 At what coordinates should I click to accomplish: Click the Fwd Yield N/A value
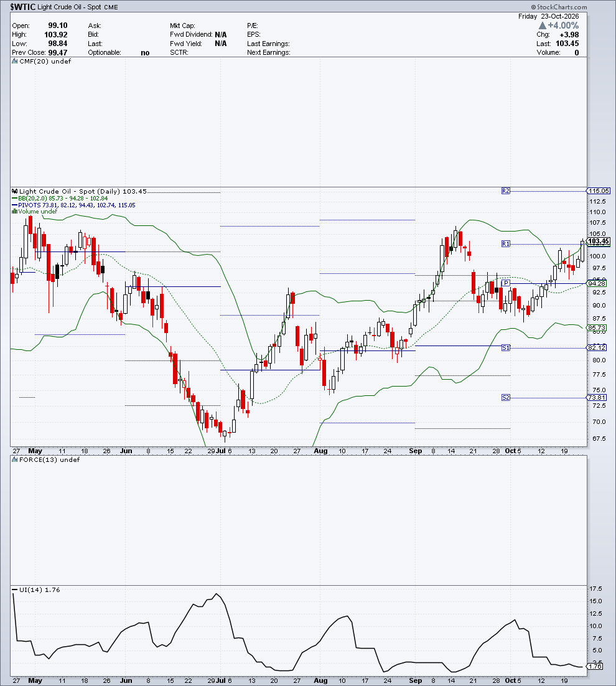coord(221,44)
